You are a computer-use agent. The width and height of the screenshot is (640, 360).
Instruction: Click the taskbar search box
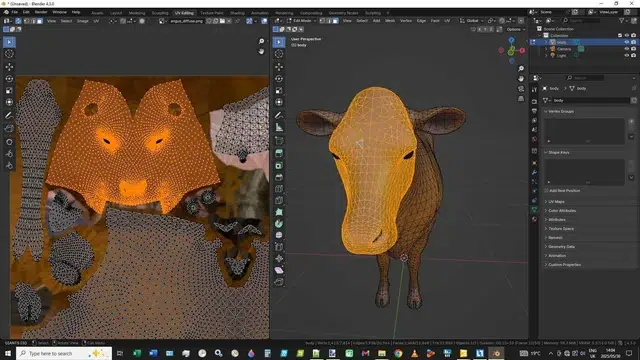coord(64,353)
